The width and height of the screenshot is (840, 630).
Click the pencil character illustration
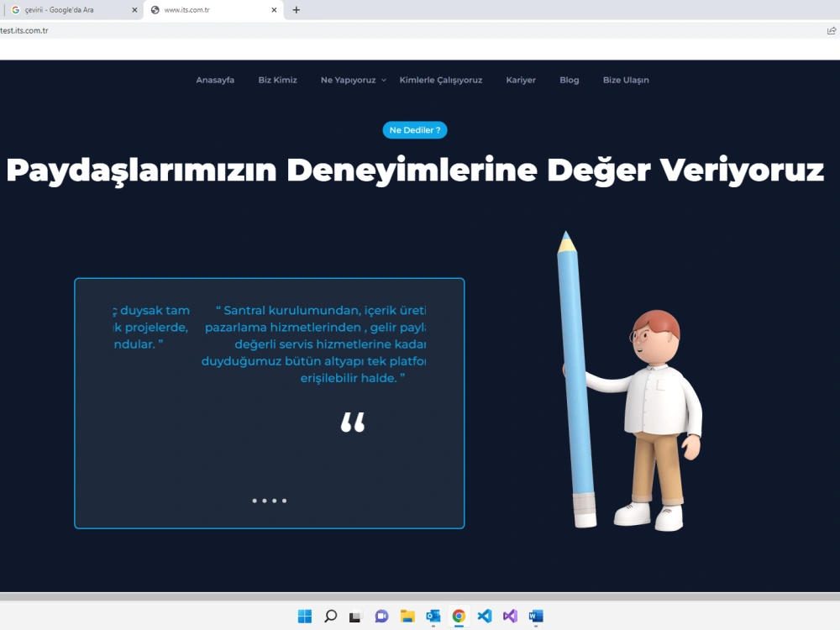[631, 381]
